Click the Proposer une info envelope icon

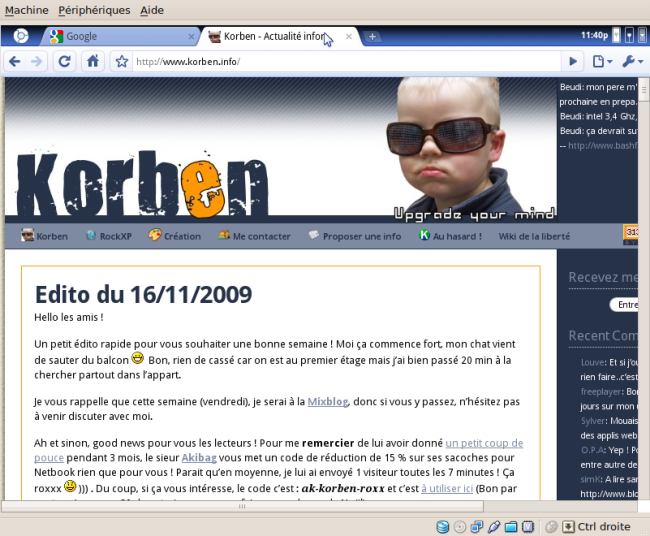[x=314, y=235]
